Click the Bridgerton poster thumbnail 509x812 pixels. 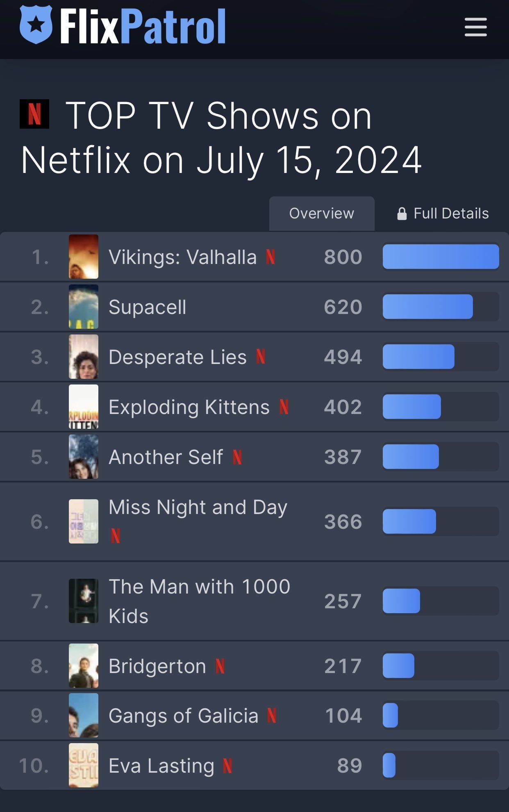pyautogui.click(x=84, y=666)
